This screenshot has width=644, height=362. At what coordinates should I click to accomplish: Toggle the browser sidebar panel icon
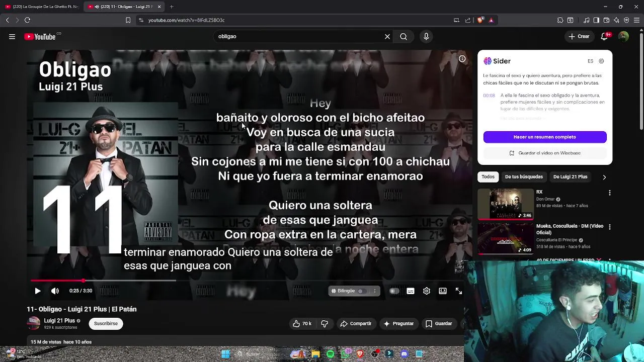coord(596,20)
